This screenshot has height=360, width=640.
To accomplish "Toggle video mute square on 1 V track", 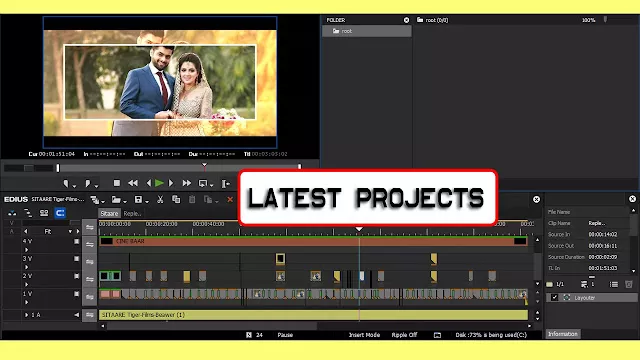I will click(76, 293).
